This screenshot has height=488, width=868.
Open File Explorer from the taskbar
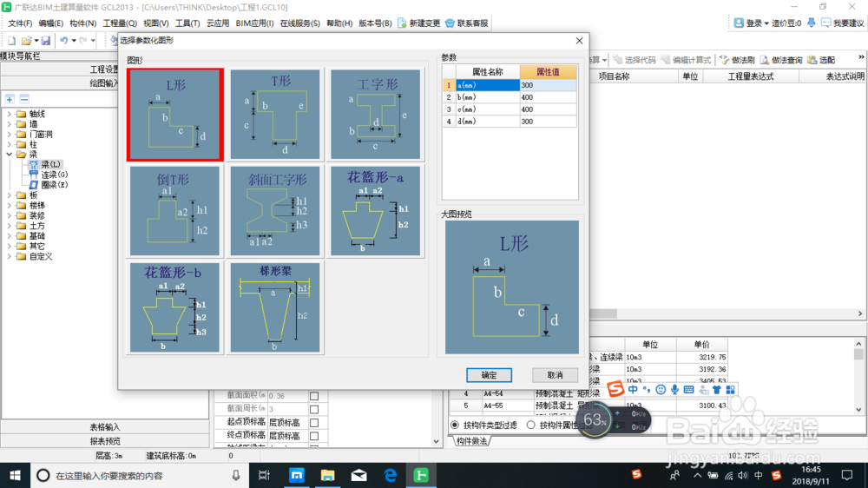(328, 475)
